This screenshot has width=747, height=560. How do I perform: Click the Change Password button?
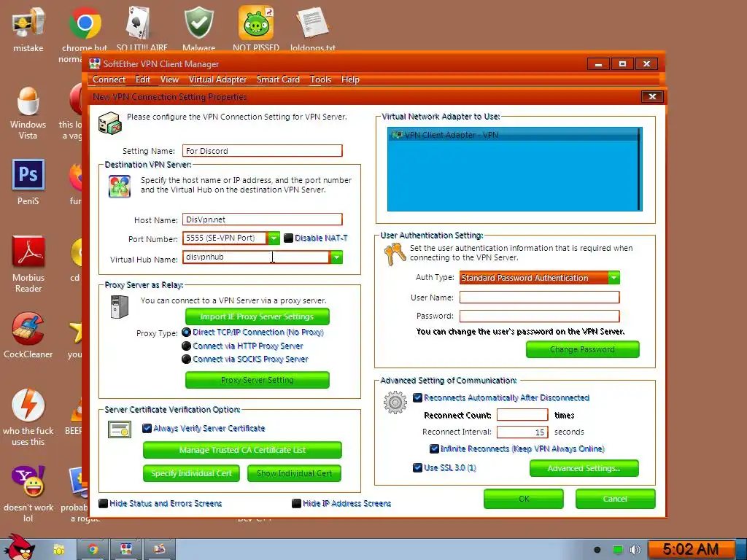582,349
